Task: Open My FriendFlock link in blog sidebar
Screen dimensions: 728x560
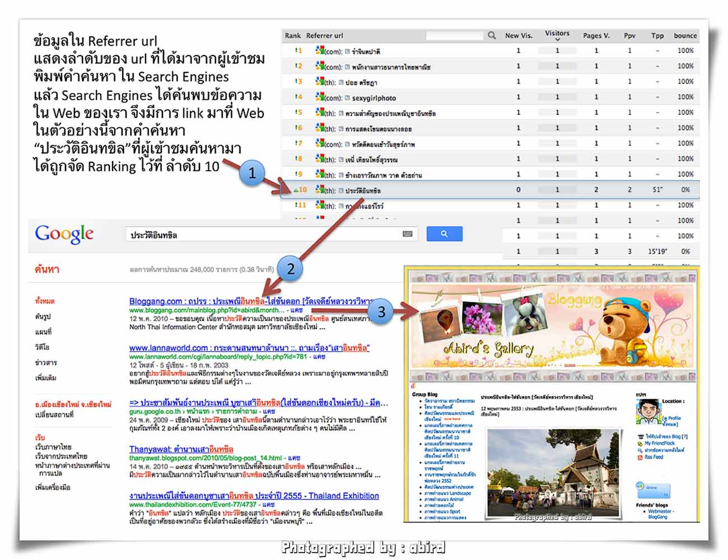Action: coord(660,443)
